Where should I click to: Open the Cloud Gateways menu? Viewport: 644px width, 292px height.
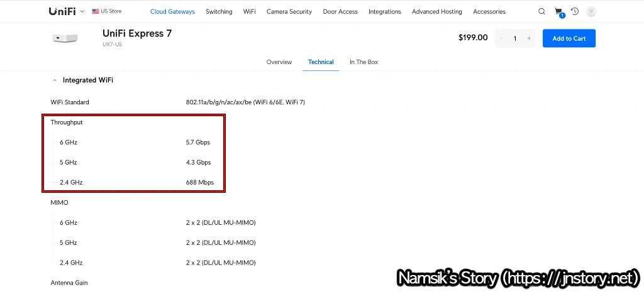coord(172,11)
